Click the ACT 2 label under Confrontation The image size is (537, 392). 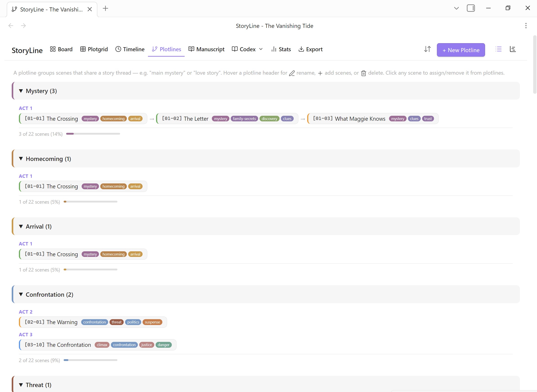25,312
